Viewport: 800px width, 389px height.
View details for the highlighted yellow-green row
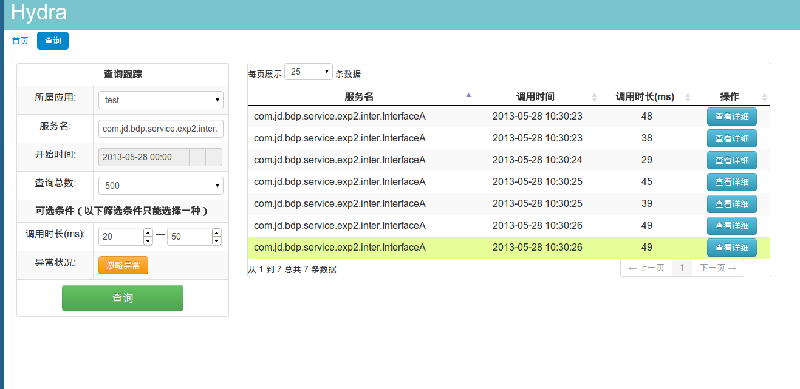click(x=732, y=248)
